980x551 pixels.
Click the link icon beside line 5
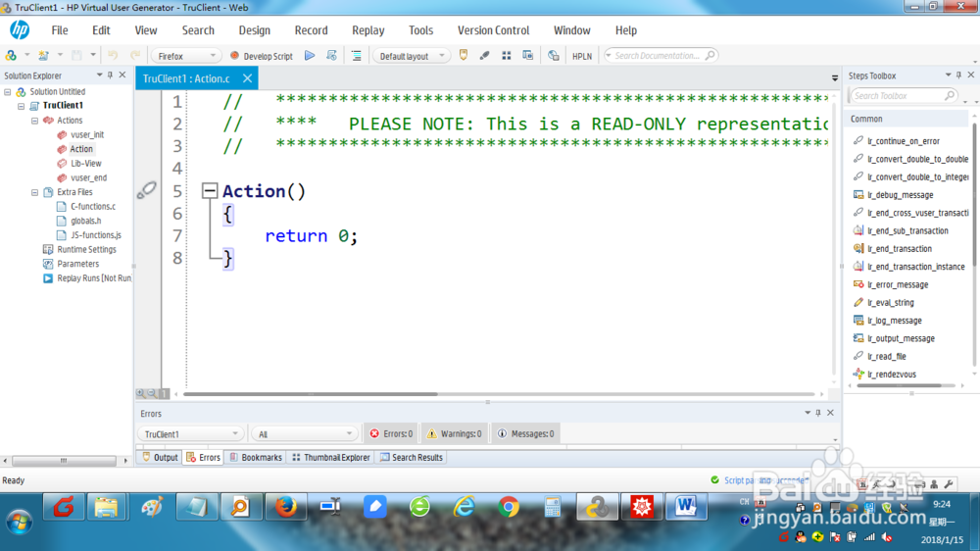[x=147, y=190]
